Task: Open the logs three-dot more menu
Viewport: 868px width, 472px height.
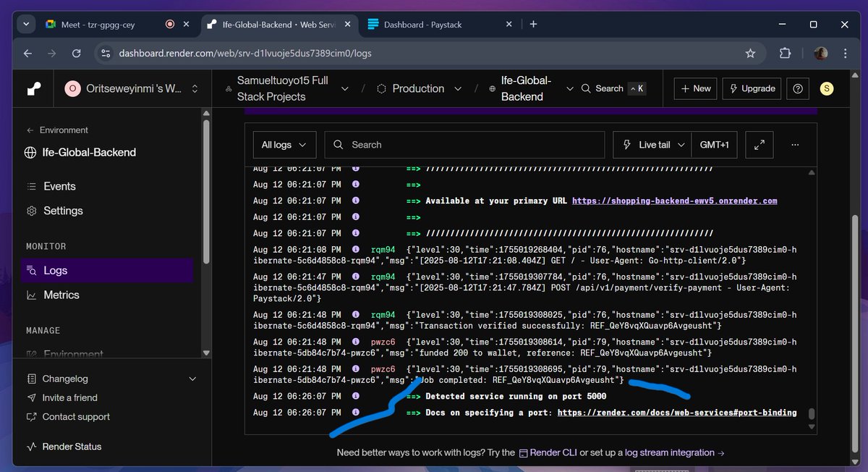Action: (795, 145)
